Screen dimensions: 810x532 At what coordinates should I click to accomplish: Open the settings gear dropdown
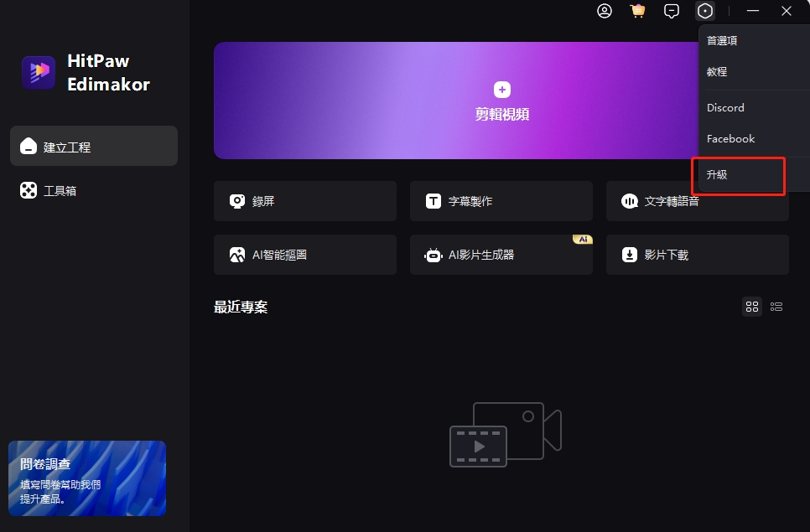pos(705,11)
